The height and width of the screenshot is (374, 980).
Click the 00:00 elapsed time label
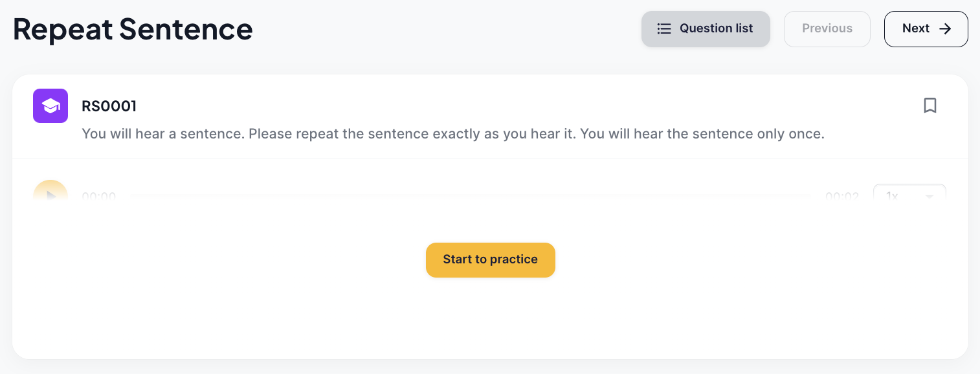(x=98, y=196)
